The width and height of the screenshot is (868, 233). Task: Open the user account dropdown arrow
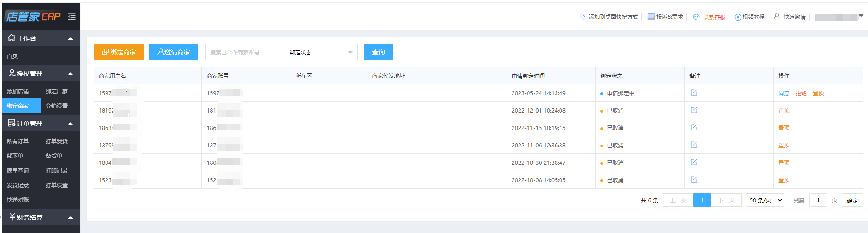(x=861, y=16)
